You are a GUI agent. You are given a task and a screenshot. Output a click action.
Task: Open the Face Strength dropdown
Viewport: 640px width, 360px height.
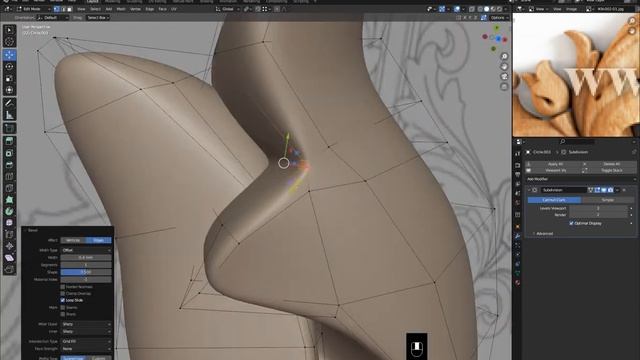(x=86, y=349)
